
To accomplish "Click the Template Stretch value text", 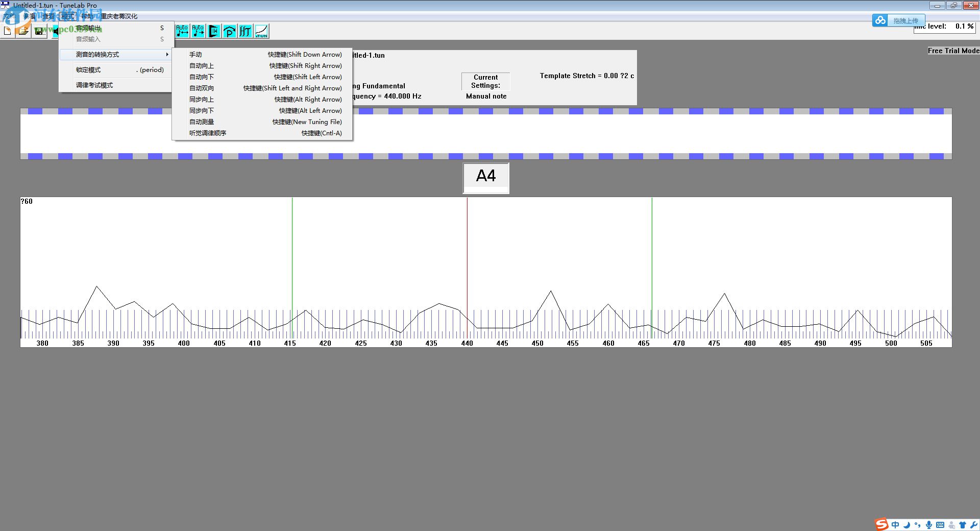I will (x=587, y=76).
